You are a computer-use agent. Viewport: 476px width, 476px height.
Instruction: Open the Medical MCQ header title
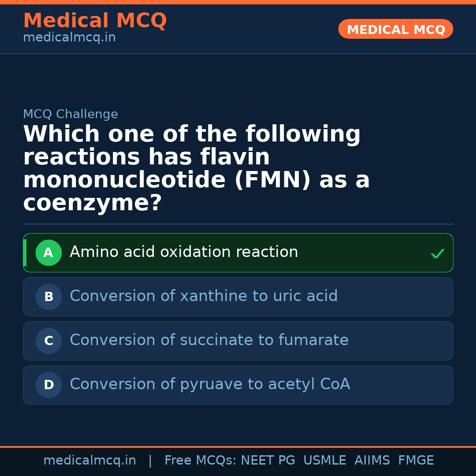(95, 21)
